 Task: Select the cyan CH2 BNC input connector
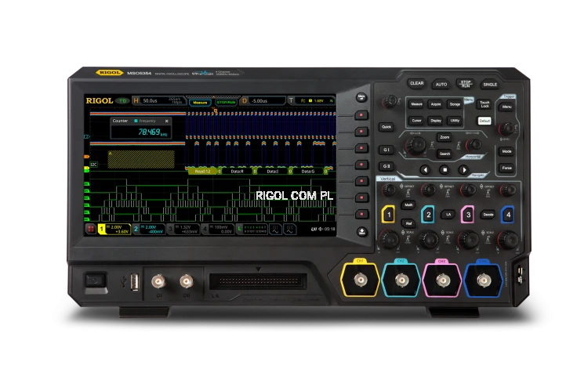(x=401, y=280)
